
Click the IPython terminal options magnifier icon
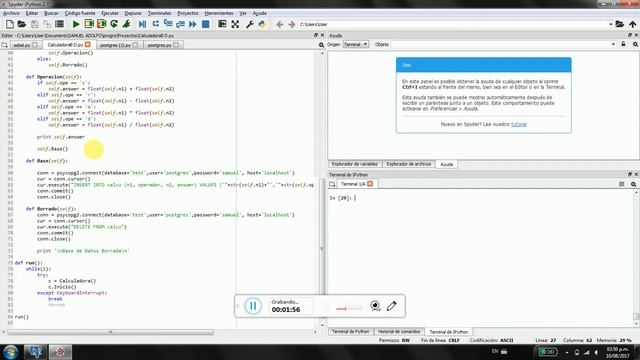coord(633,184)
